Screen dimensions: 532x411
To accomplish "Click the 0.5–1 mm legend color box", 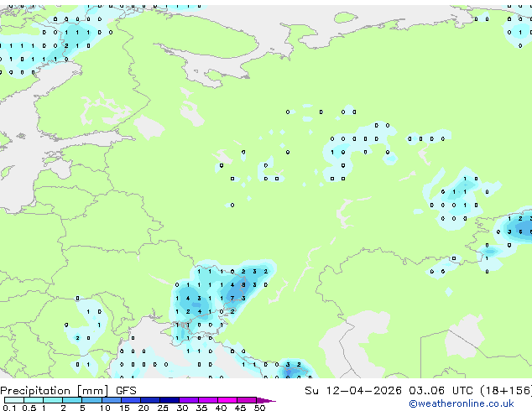I will pyautogui.click(x=34, y=400).
